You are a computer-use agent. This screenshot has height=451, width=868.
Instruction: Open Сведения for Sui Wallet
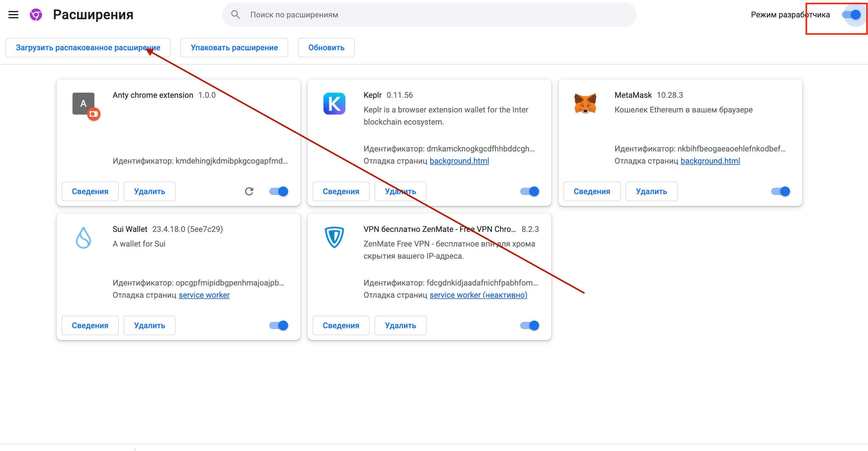click(x=90, y=326)
